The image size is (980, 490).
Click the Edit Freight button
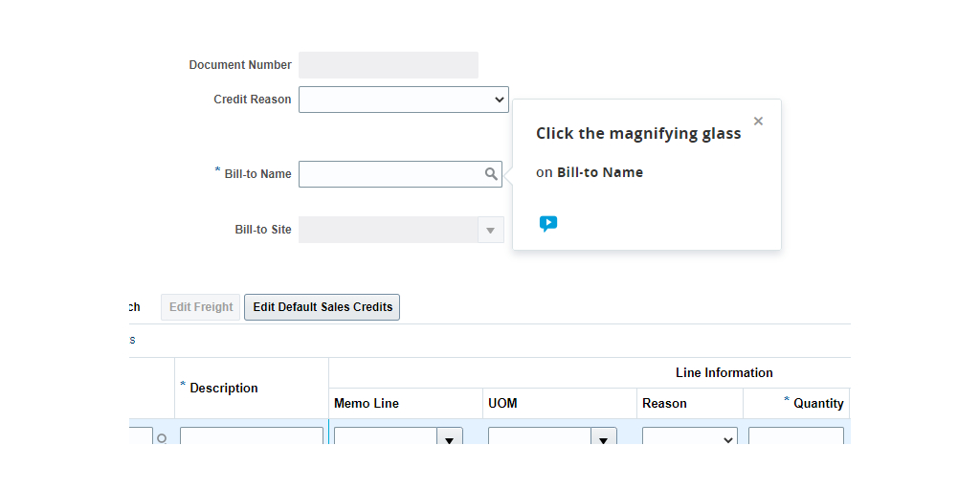click(201, 307)
